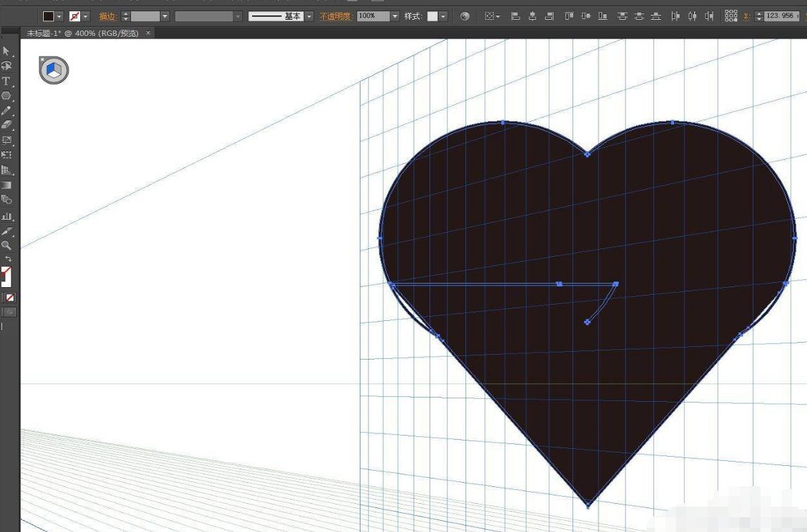807x532 pixels.
Task: Adjust the X position stepper
Action: click(x=758, y=16)
